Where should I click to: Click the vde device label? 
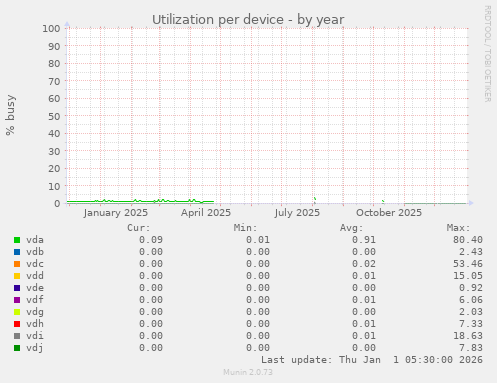tap(35, 288)
